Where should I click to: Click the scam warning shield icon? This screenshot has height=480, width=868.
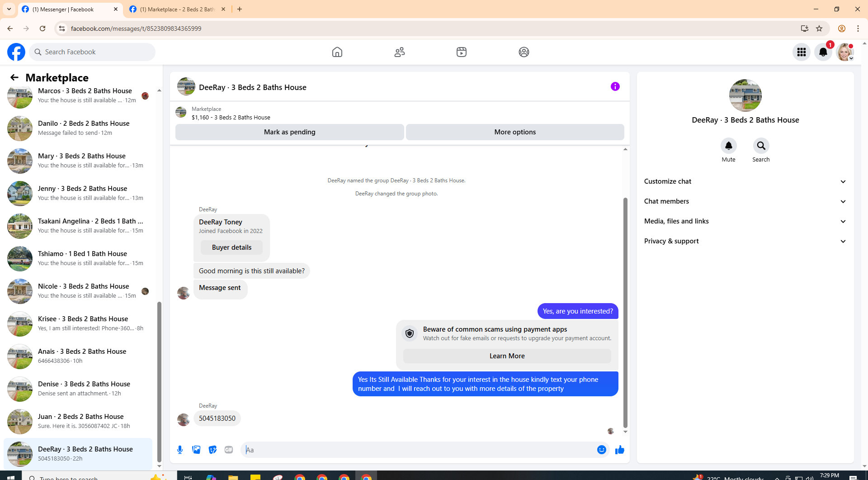(410, 333)
